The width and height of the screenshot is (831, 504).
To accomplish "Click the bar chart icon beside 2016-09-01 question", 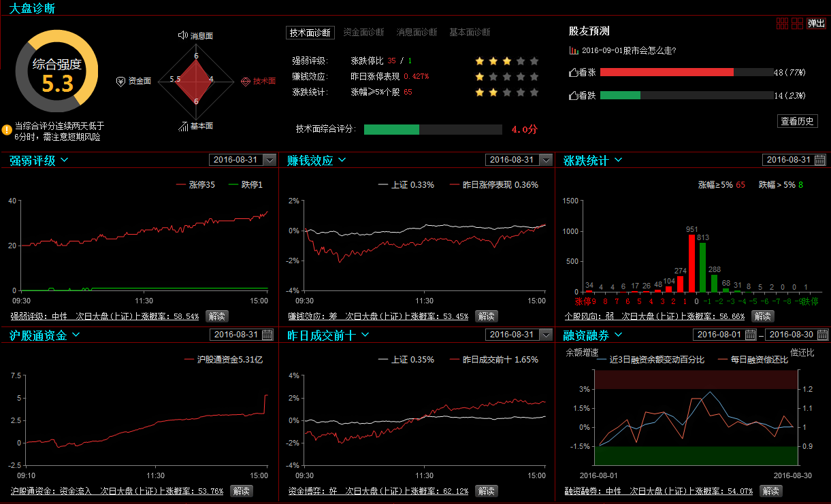I will (x=574, y=50).
